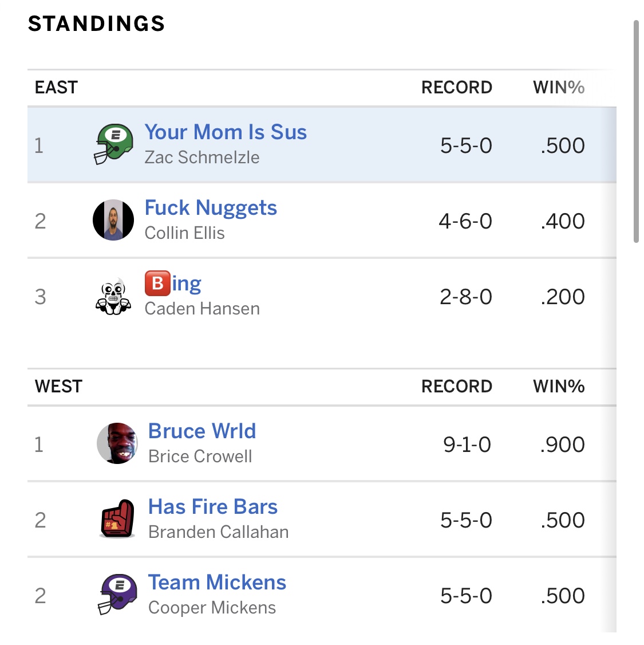Viewport: 644px width, 645px height.
Task: Open the Bruce Wrld team page
Action: click(202, 431)
